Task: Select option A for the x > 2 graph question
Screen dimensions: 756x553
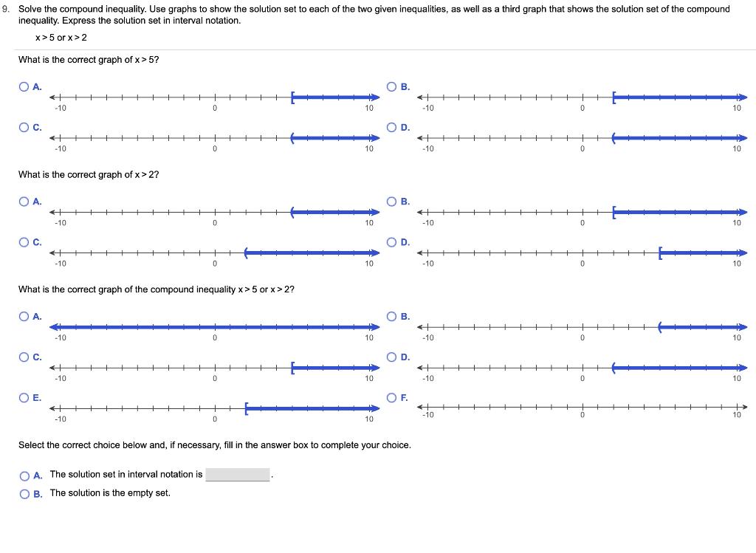Action: tap(23, 201)
